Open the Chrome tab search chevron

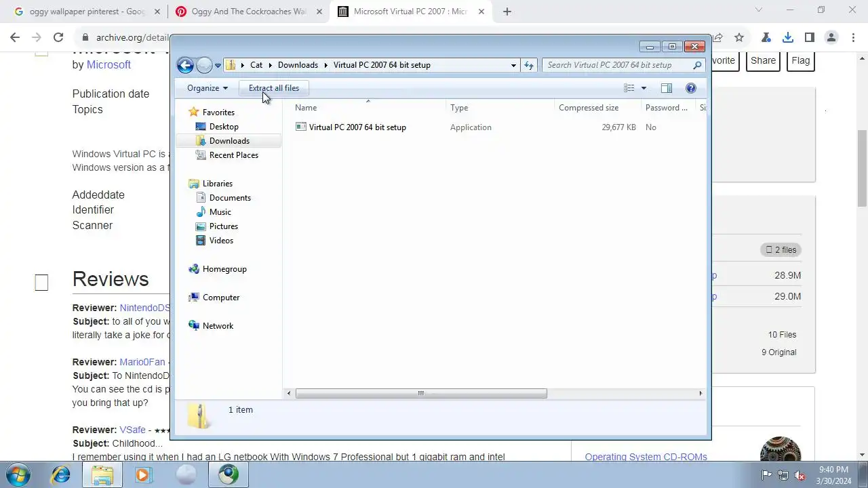pyautogui.click(x=759, y=10)
